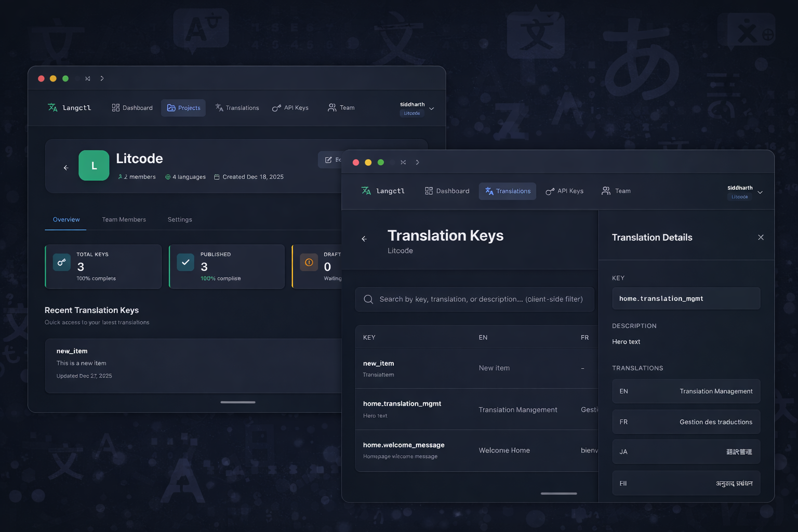
Task: Switch to the Settings tab
Action: pyautogui.click(x=180, y=220)
